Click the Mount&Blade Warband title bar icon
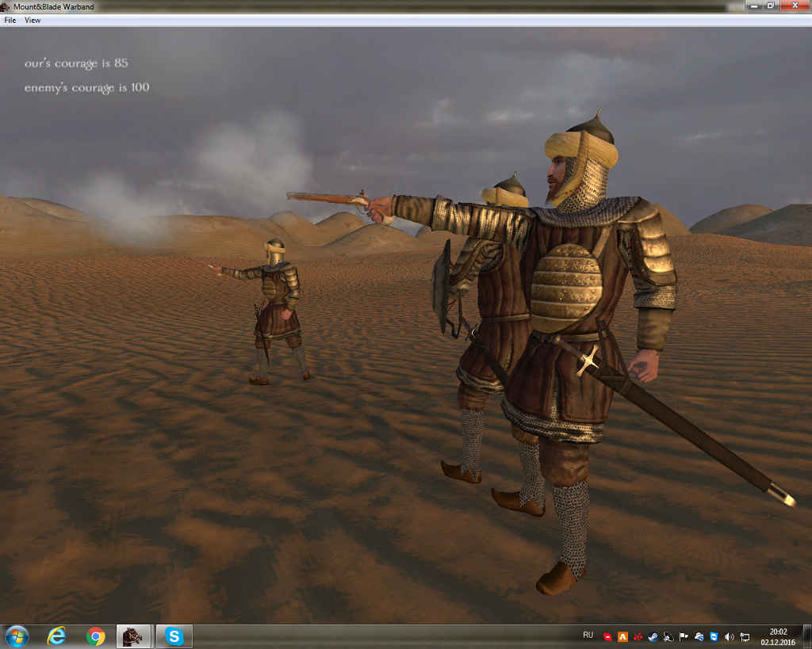 click(x=6, y=6)
